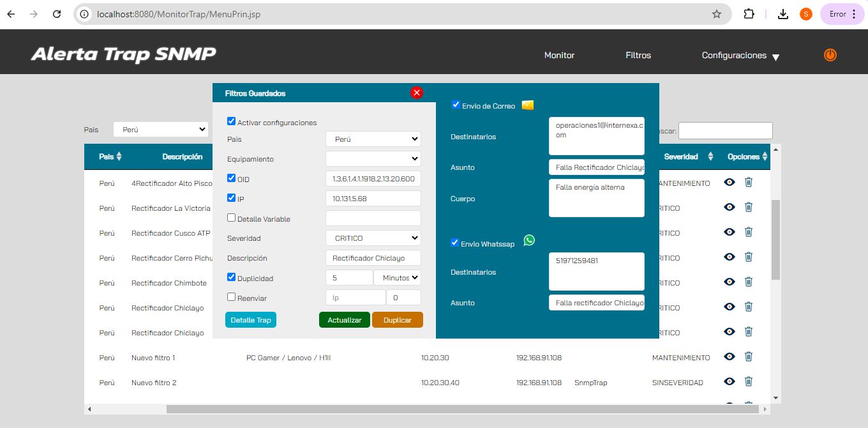Delete Nuevo filtro 1 via trash icon
Image resolution: width=868 pixels, height=428 pixels.
(749, 356)
